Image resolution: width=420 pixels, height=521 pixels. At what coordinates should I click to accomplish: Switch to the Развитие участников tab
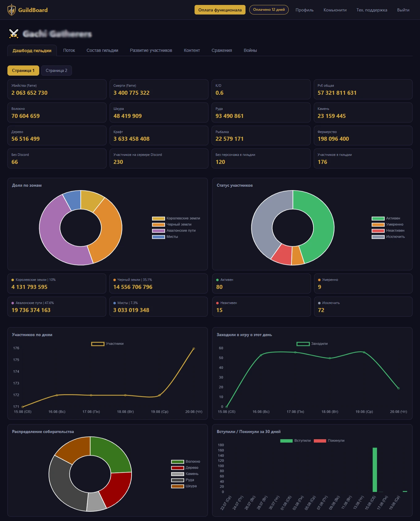151,50
